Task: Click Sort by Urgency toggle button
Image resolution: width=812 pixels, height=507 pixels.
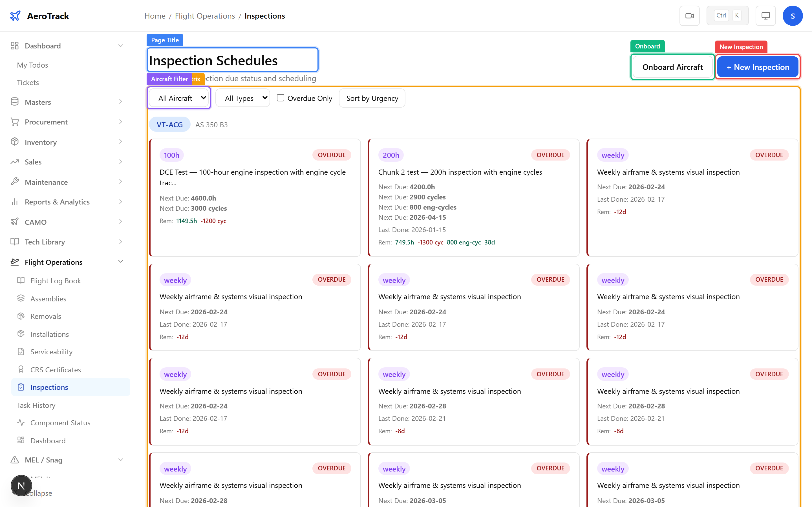Action: (372, 98)
